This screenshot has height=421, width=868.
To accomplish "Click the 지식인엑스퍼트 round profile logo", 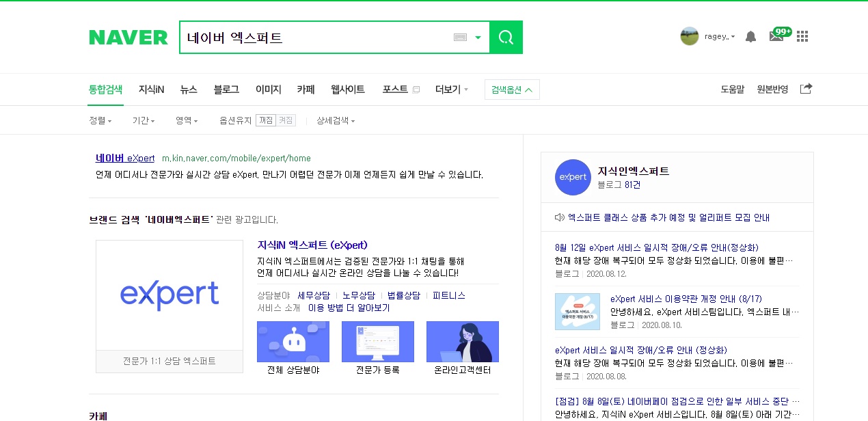I will point(573,177).
